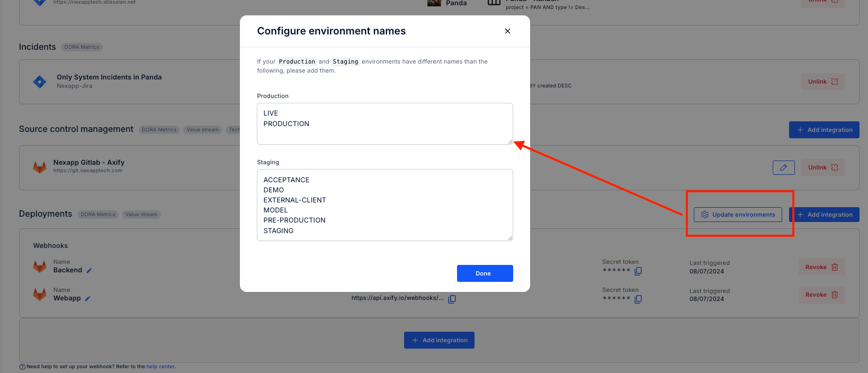Click the Staging textarea resize handle

click(x=510, y=238)
